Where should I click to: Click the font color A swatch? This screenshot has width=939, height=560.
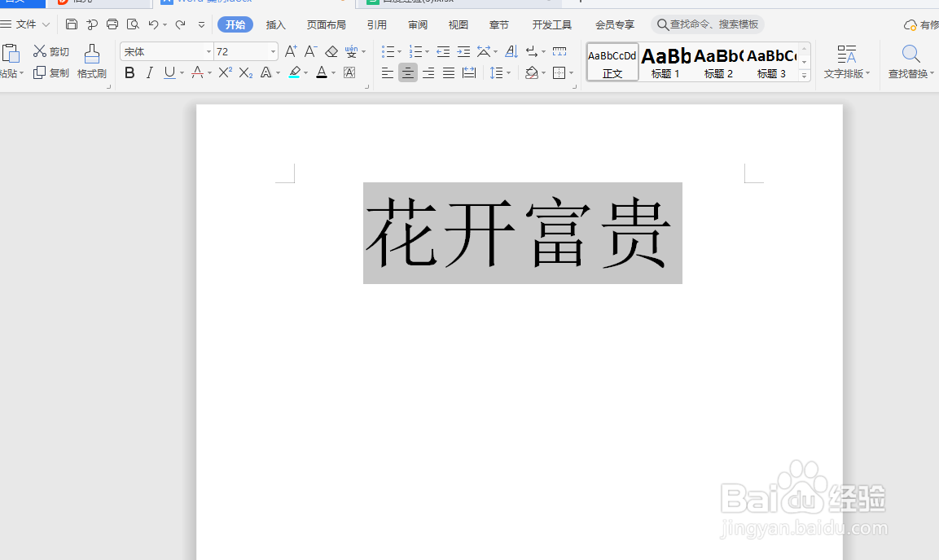pyautogui.click(x=322, y=73)
